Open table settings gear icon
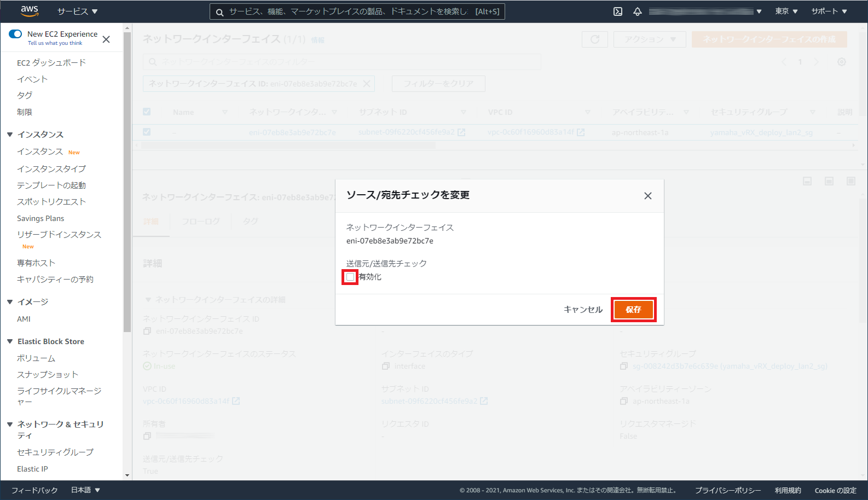 (x=842, y=62)
